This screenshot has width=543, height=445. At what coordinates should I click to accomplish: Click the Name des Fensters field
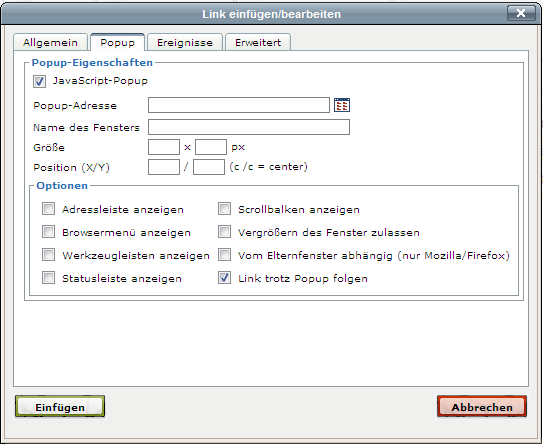pos(249,127)
